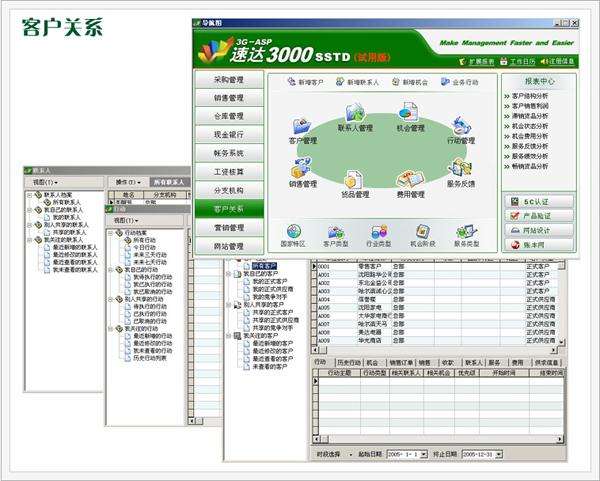This screenshot has width=600, height=481.
Task: Collapse the 行动档案 tree node
Action: click(110, 233)
